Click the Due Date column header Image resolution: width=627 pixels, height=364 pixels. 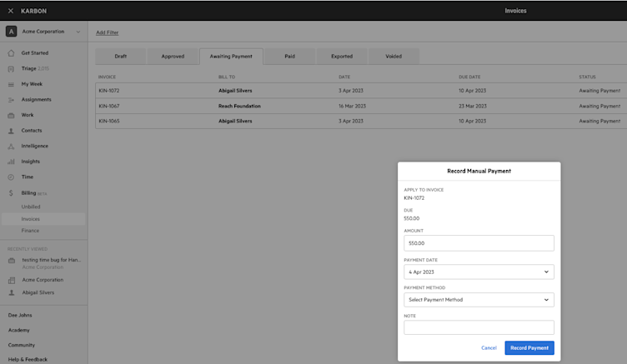pyautogui.click(x=469, y=77)
